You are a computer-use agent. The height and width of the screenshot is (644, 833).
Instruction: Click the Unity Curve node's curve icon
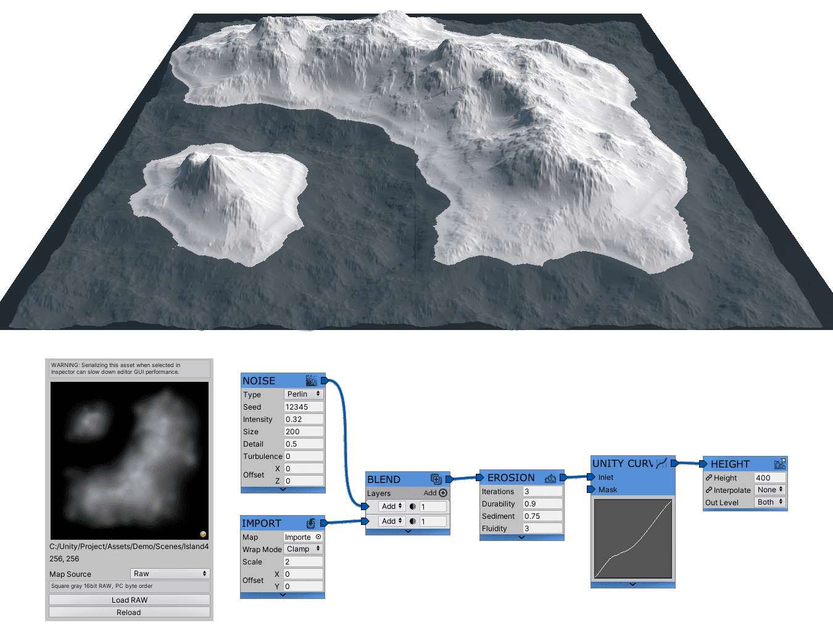[x=661, y=463]
